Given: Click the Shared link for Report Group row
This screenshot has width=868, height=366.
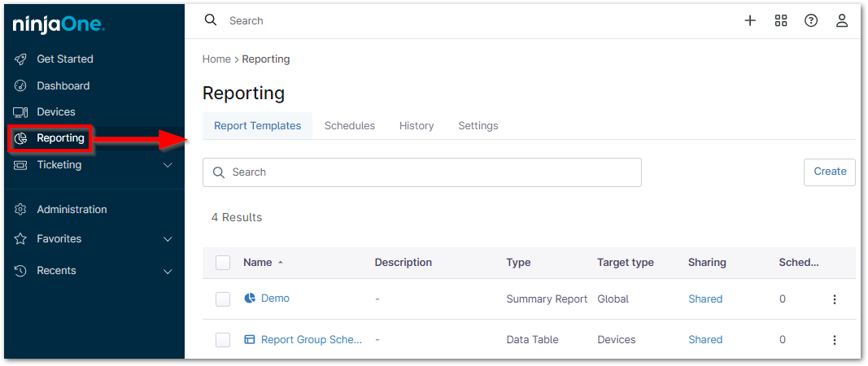Looking at the screenshot, I should pyautogui.click(x=705, y=339).
